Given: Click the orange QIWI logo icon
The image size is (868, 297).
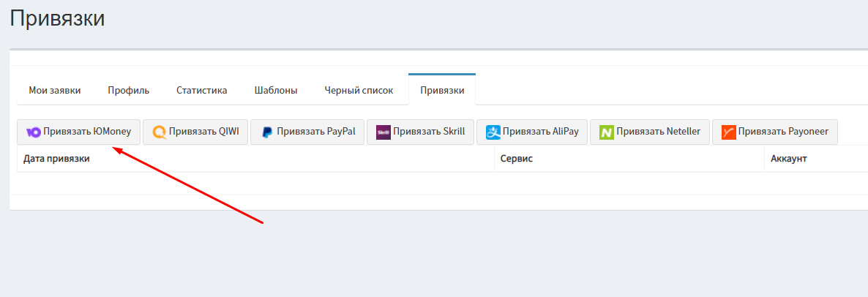Looking at the screenshot, I should [x=159, y=132].
